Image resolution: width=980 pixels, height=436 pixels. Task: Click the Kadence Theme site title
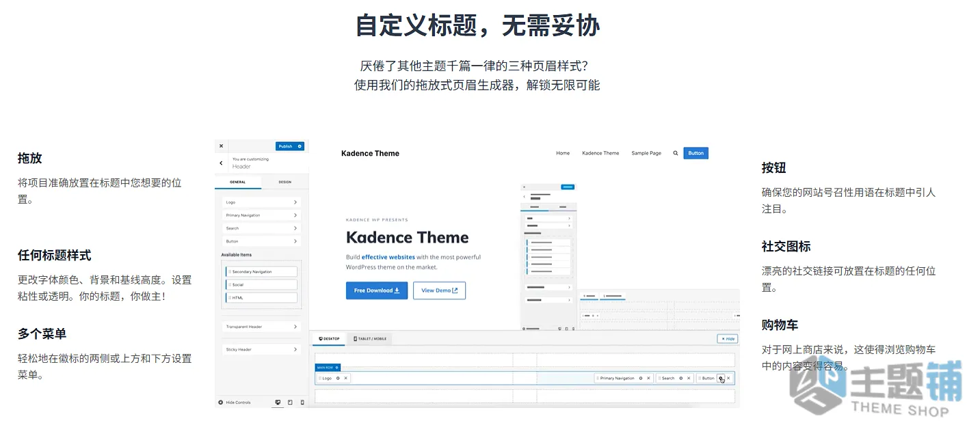[x=370, y=153]
